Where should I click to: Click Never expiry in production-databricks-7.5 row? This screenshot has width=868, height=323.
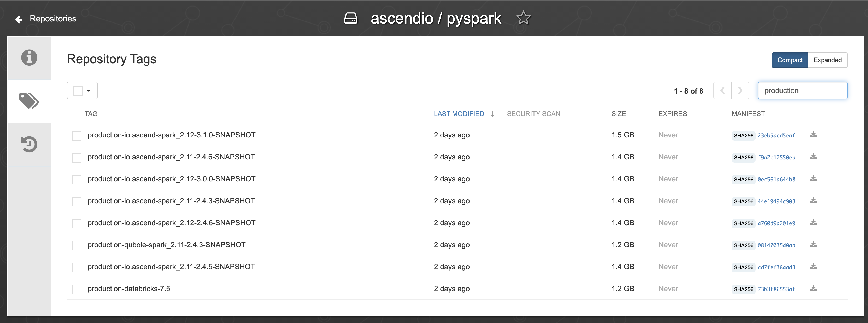tap(668, 289)
